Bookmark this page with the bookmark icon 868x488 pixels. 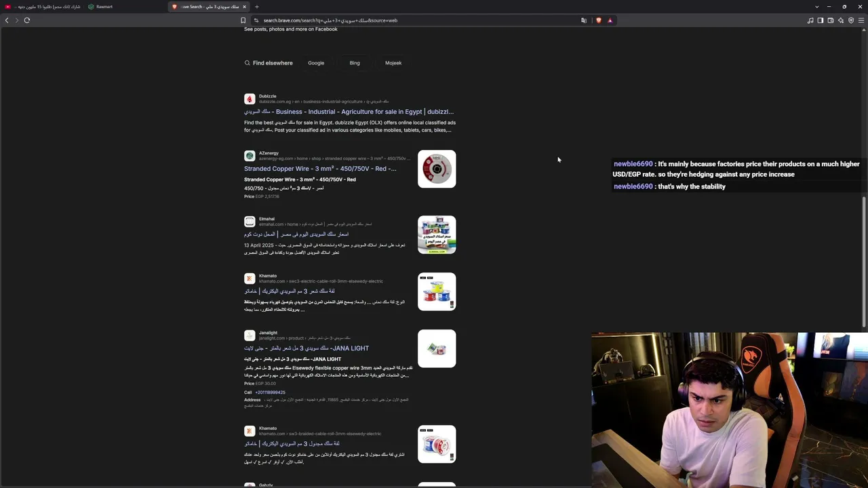pos(243,20)
